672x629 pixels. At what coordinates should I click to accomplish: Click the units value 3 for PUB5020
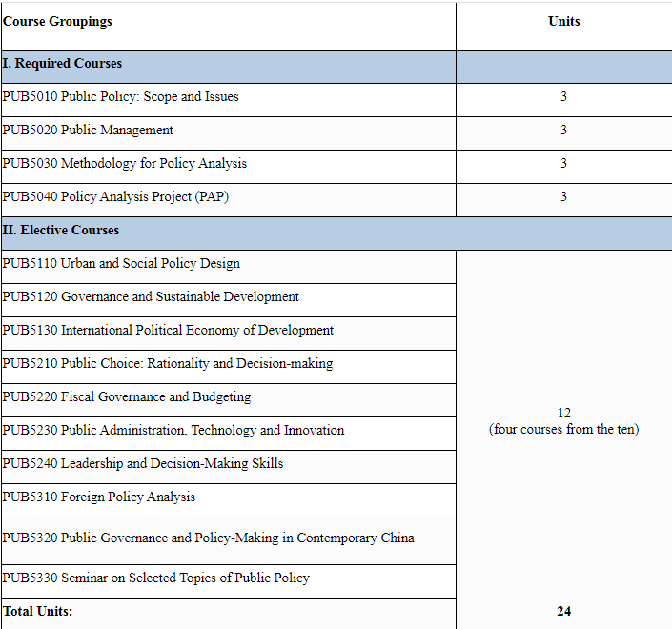(x=563, y=130)
